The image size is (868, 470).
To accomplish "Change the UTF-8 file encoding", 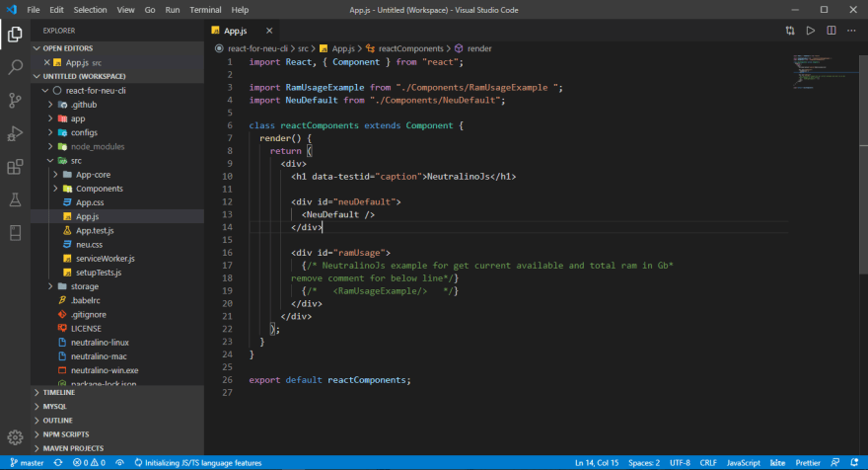I will point(680,463).
